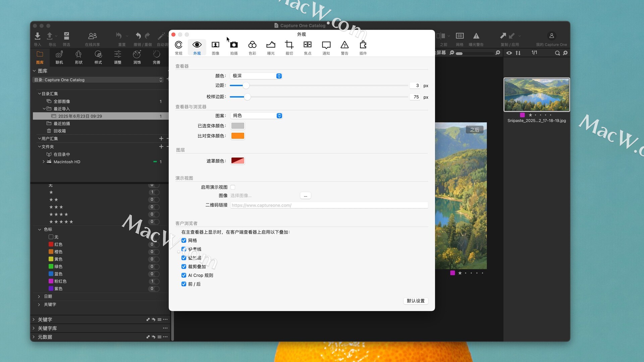Viewport: 644px width, 362px height.
Task: Collapse the 最近导入 folder node
Action: (44, 109)
